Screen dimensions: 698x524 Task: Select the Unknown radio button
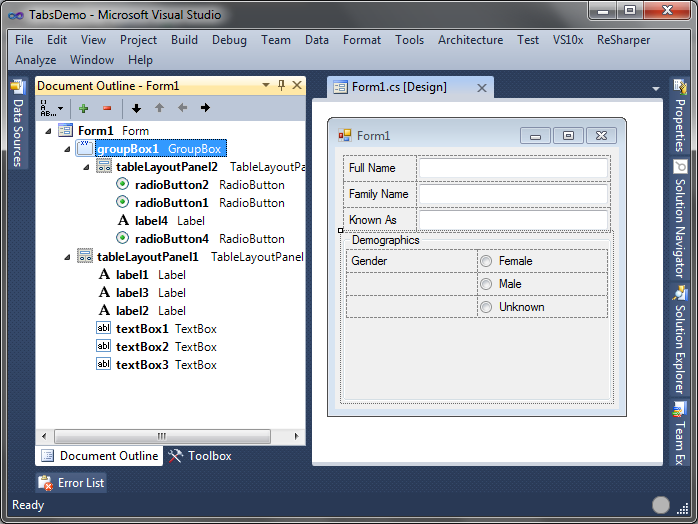[x=486, y=307]
